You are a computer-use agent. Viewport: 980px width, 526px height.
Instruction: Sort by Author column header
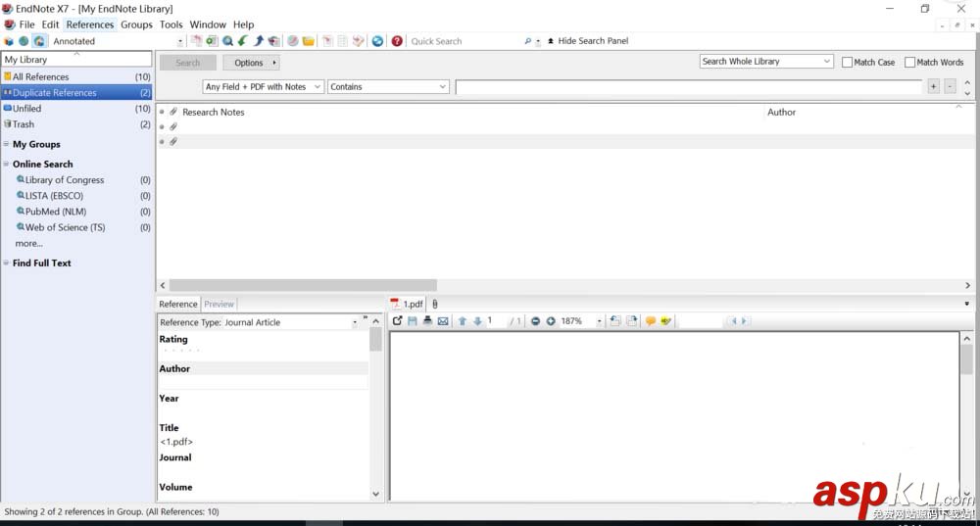pos(781,112)
